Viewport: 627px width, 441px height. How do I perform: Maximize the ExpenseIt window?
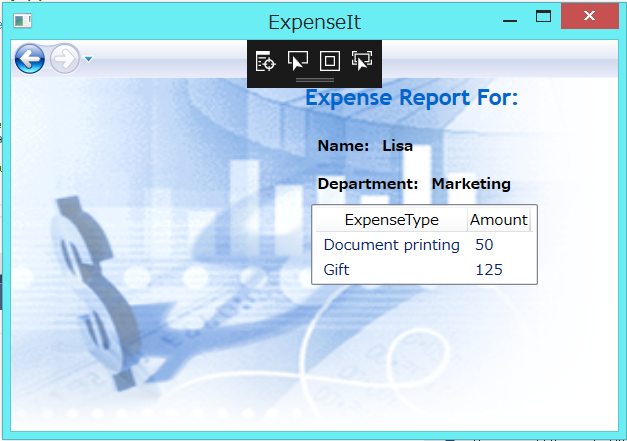(x=543, y=16)
